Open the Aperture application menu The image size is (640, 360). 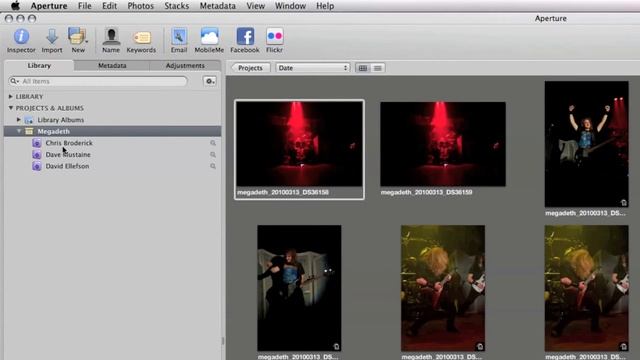click(49, 6)
